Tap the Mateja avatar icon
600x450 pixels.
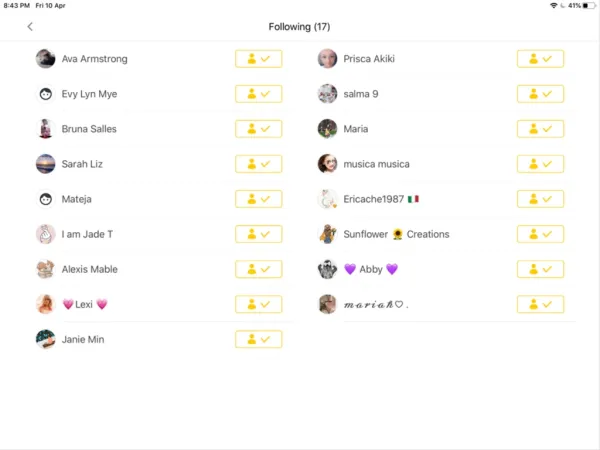[x=46, y=199]
